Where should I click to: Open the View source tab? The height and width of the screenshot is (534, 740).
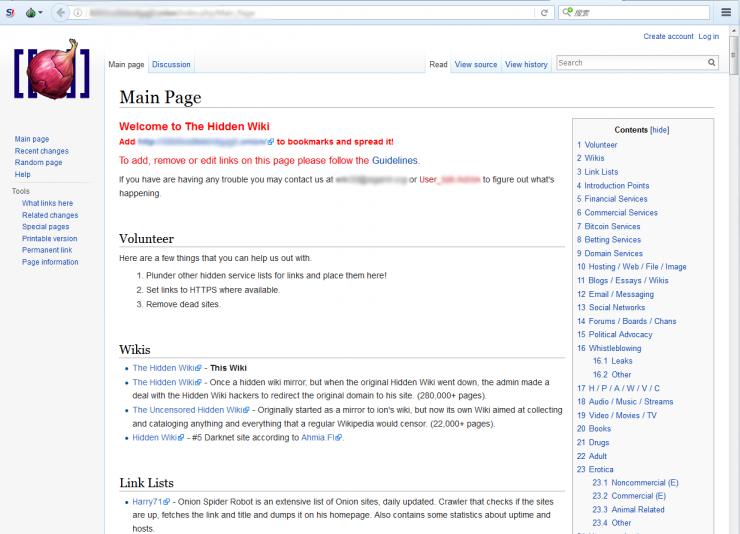point(476,65)
